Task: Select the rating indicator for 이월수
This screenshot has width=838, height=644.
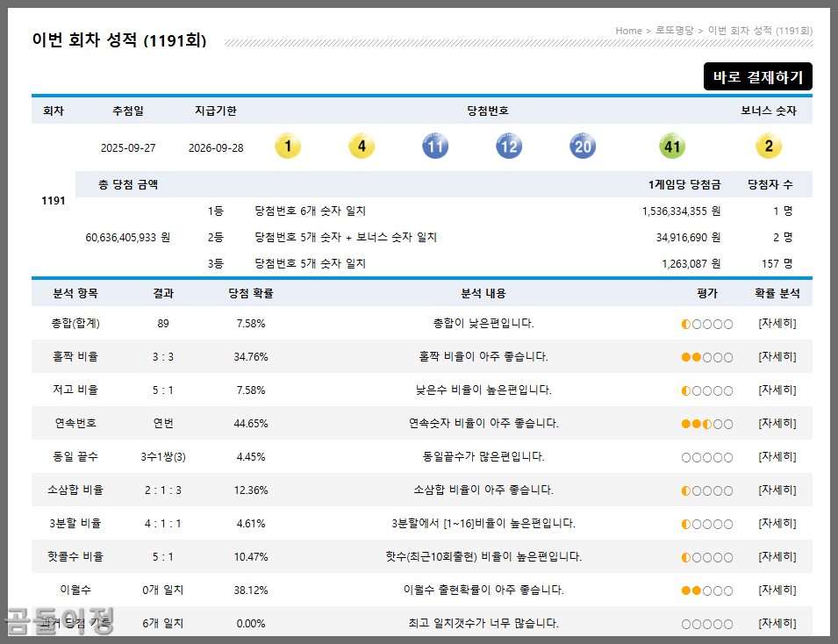Action: [x=706, y=590]
